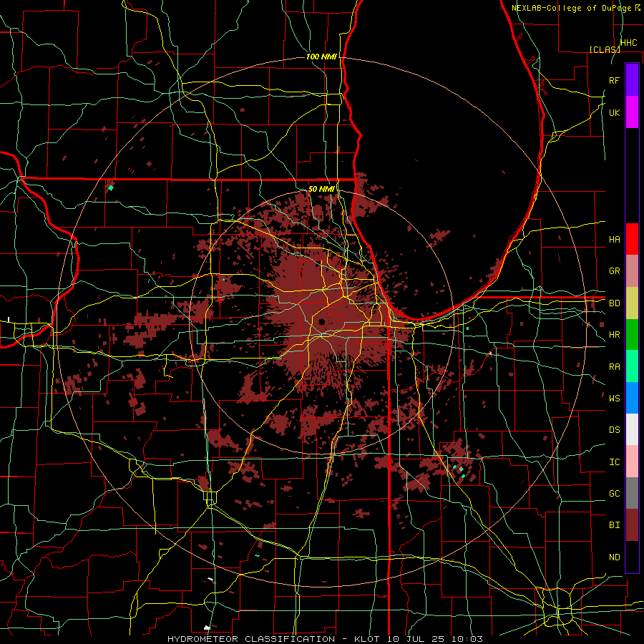Click the HHC product code text
The width and height of the screenshot is (644, 644).
(628, 43)
